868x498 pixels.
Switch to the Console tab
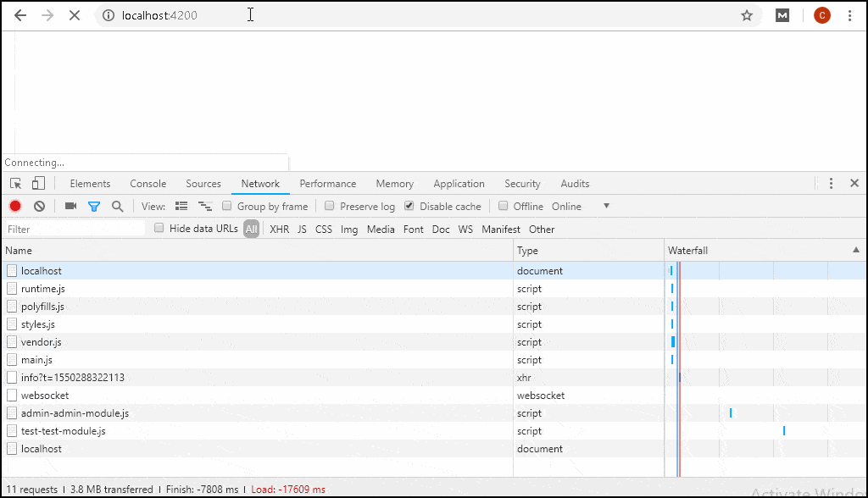(x=148, y=184)
